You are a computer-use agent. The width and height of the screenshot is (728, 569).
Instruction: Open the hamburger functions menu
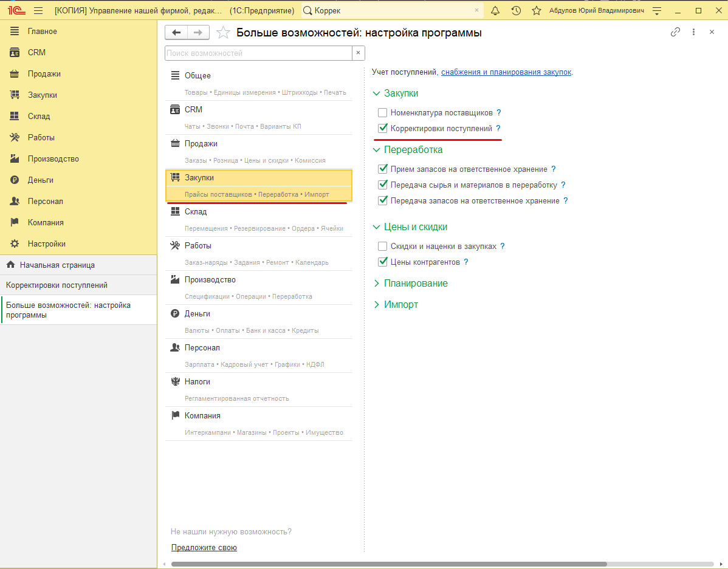38,10
